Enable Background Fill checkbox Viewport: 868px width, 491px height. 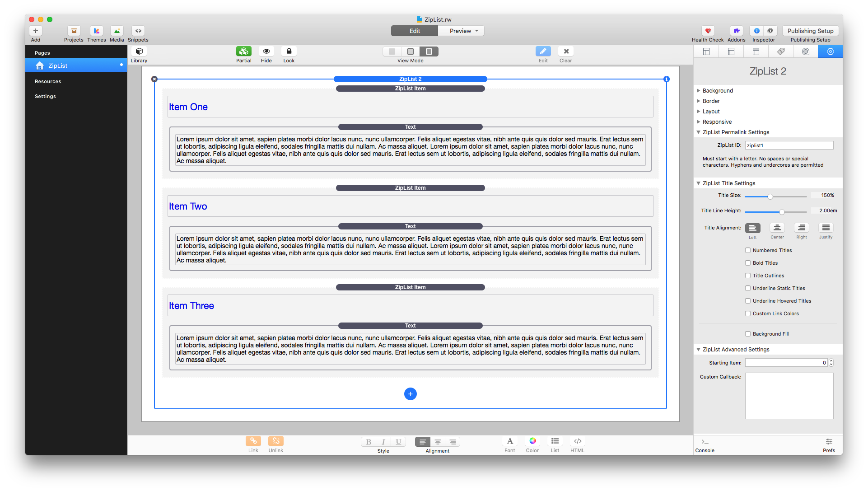pyautogui.click(x=748, y=334)
